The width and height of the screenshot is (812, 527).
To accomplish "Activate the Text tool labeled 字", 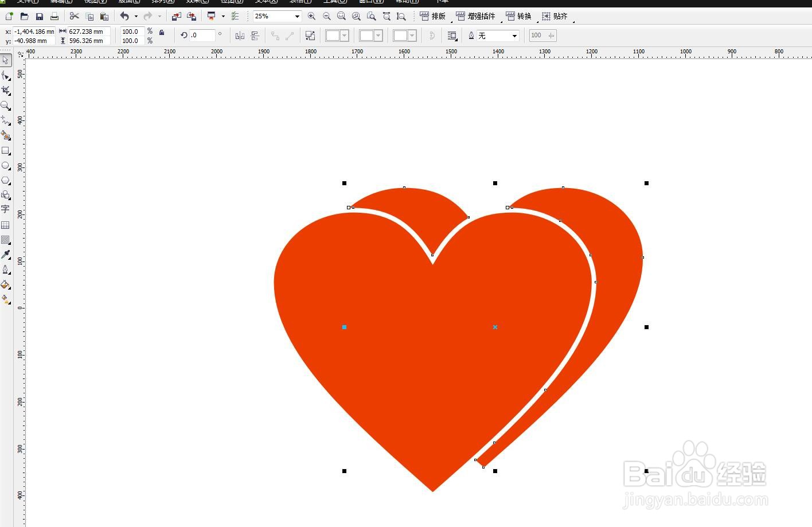I will tap(6, 210).
